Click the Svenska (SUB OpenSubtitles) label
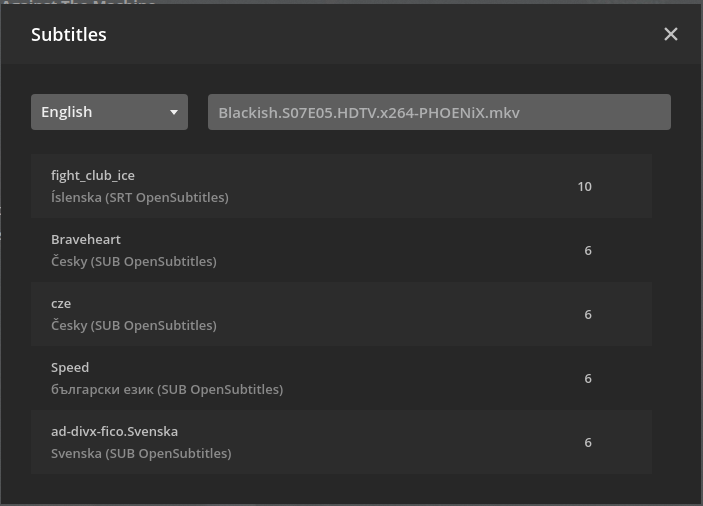 pos(141,454)
